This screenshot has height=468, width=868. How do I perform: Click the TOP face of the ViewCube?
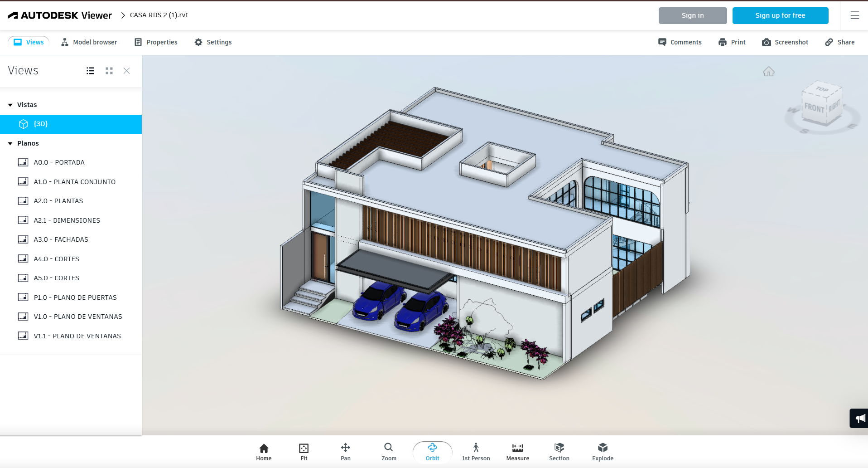pos(822,89)
